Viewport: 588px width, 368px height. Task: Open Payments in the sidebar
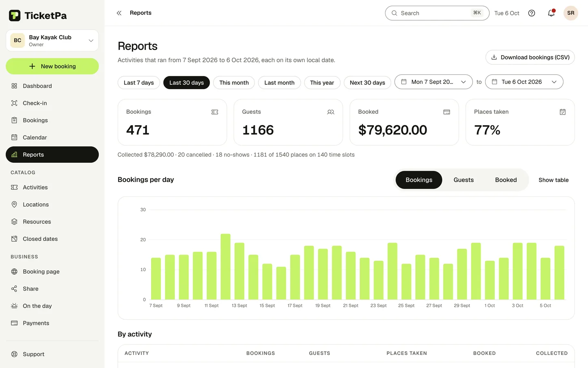[x=52, y=323]
